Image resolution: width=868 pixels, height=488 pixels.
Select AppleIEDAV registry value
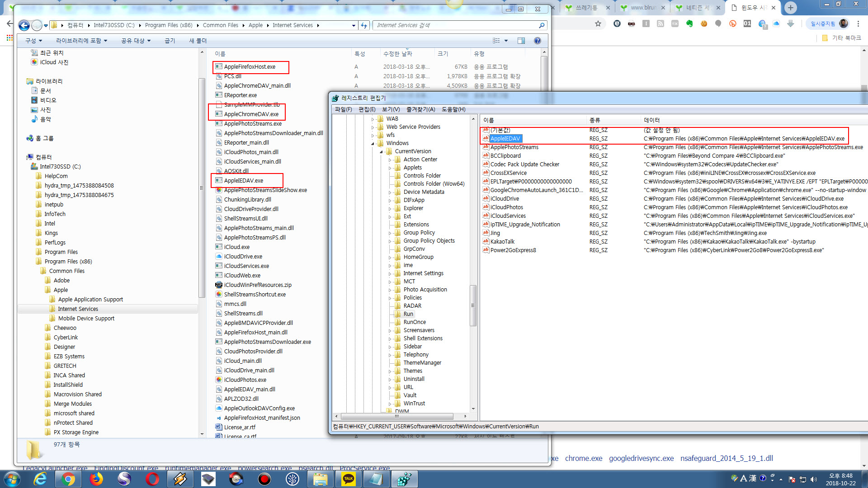tap(505, 139)
